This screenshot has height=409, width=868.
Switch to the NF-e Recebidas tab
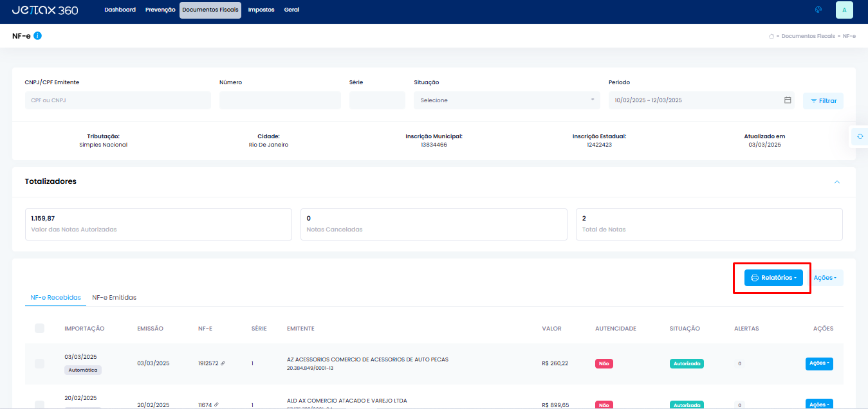coord(56,298)
